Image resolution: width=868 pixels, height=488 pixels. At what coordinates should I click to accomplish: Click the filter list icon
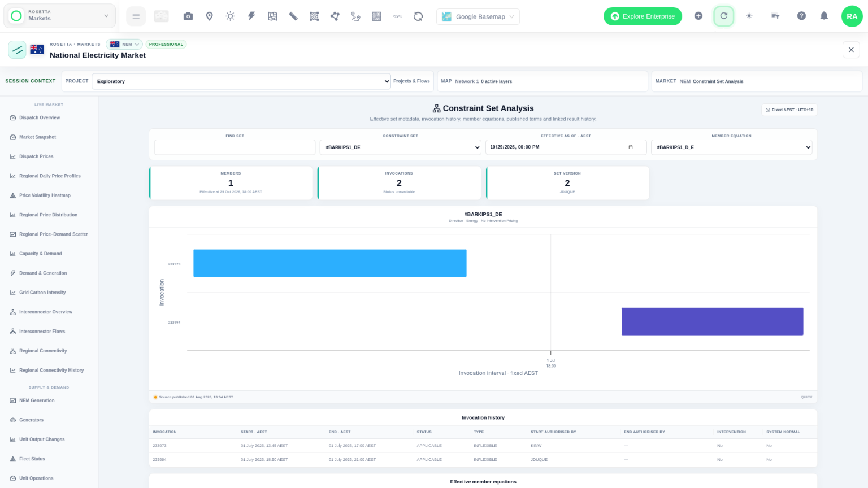point(775,16)
